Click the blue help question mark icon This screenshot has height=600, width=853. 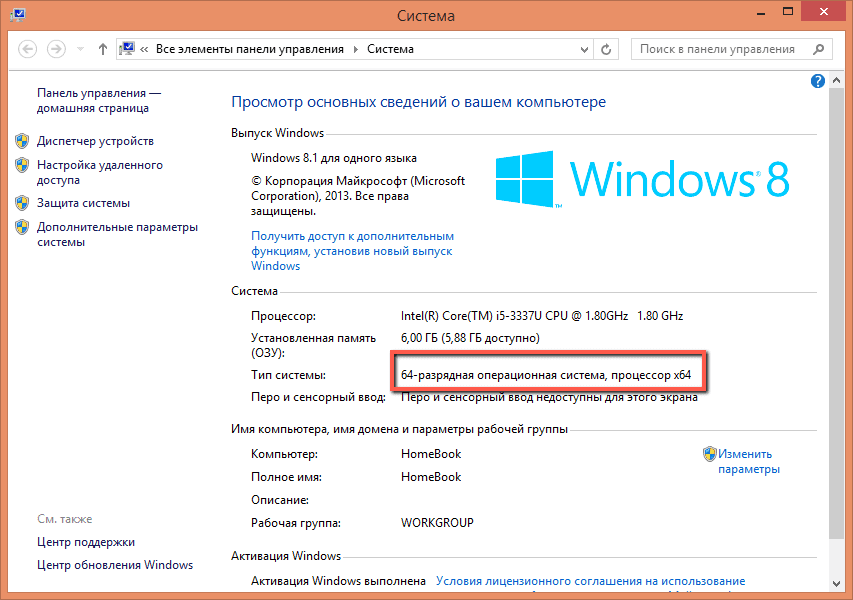[x=817, y=81]
